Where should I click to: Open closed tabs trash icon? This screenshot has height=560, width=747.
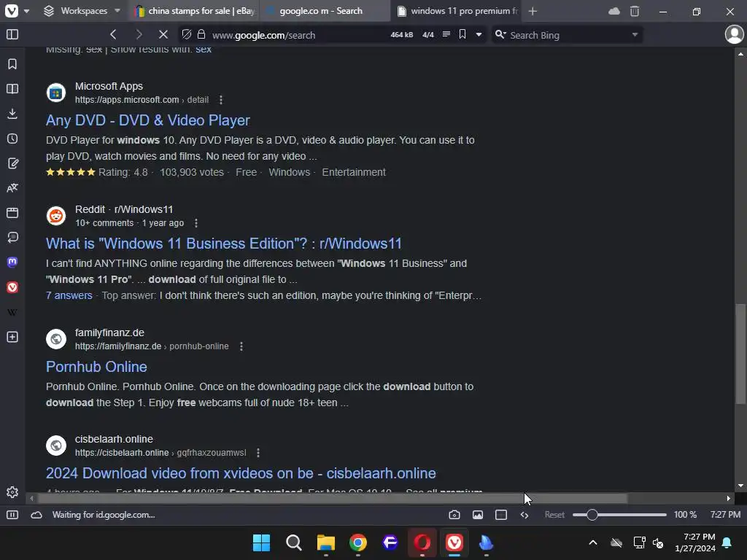click(x=635, y=10)
